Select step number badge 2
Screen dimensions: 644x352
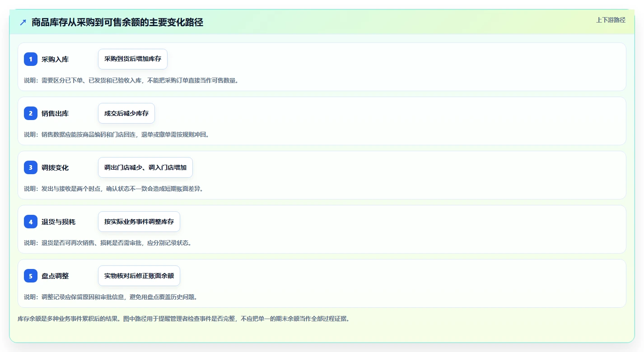tap(31, 113)
